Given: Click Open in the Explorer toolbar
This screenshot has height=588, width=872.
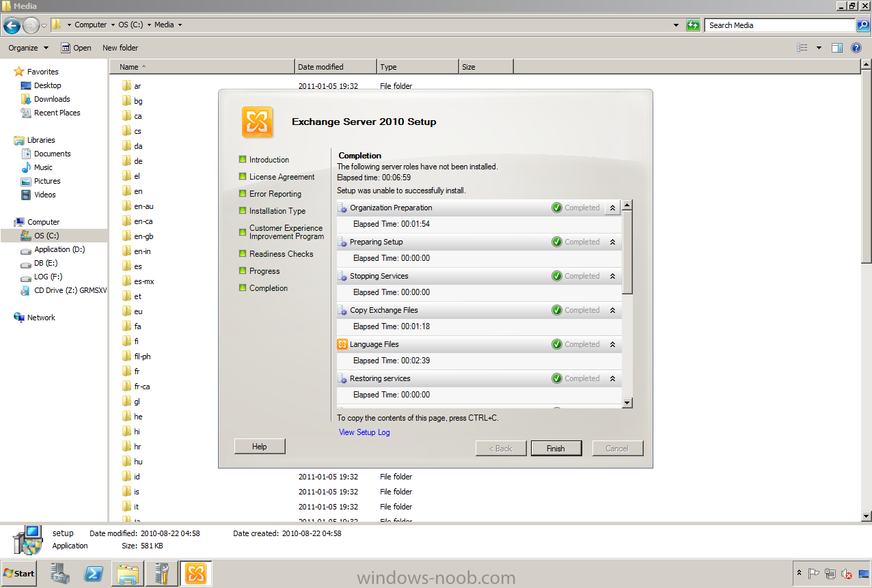Looking at the screenshot, I should tap(76, 48).
